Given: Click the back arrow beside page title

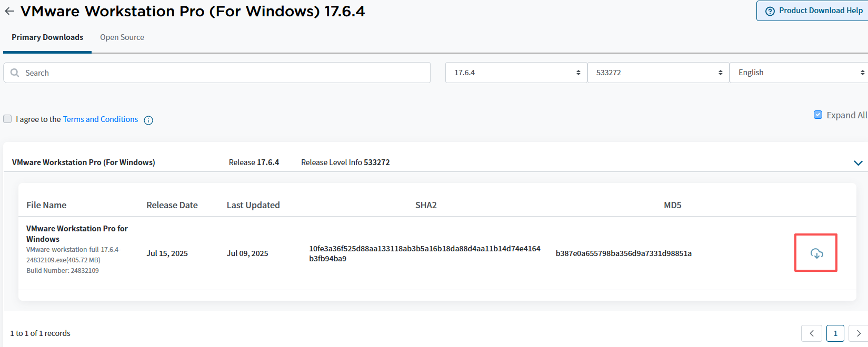Looking at the screenshot, I should coord(9,11).
